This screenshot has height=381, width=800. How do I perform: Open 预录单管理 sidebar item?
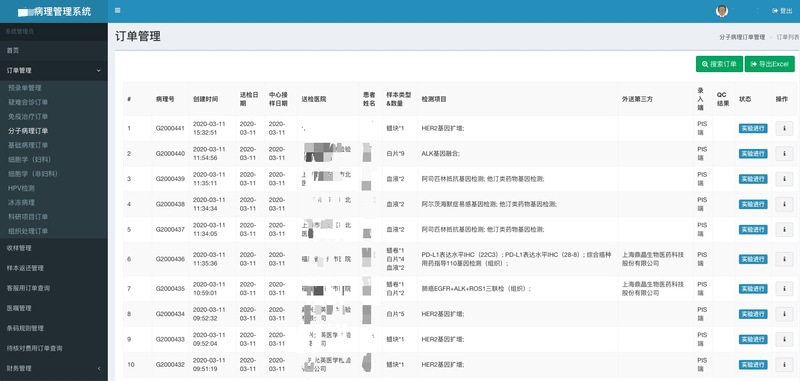(x=25, y=88)
